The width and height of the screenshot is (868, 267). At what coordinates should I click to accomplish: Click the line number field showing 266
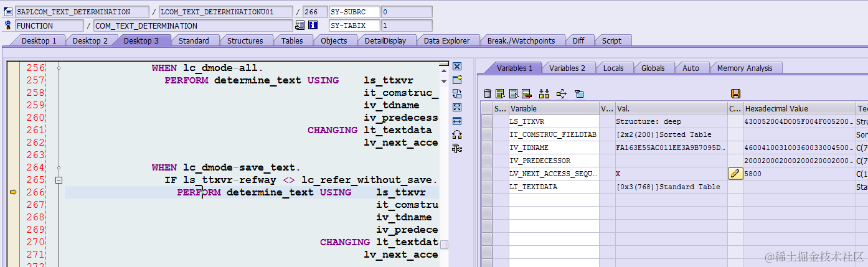pyautogui.click(x=314, y=12)
